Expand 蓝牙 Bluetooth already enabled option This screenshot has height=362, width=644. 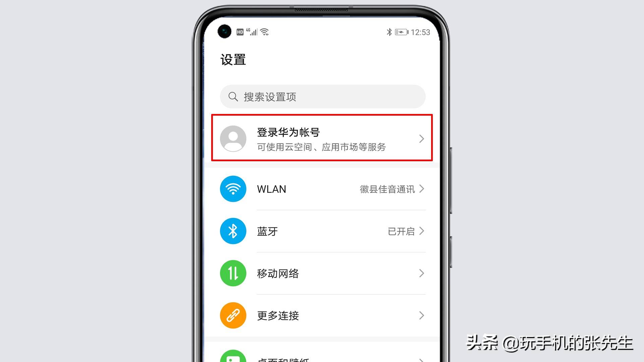(x=322, y=231)
